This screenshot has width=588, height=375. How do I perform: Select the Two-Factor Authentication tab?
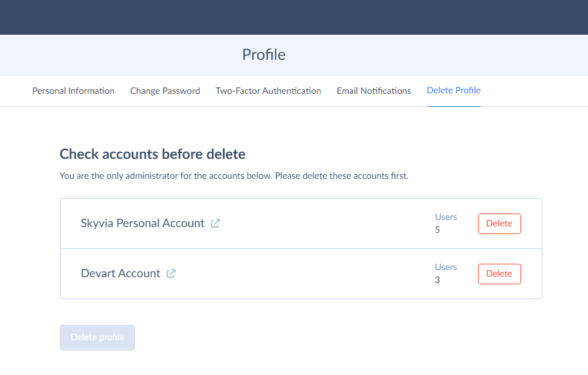268,91
